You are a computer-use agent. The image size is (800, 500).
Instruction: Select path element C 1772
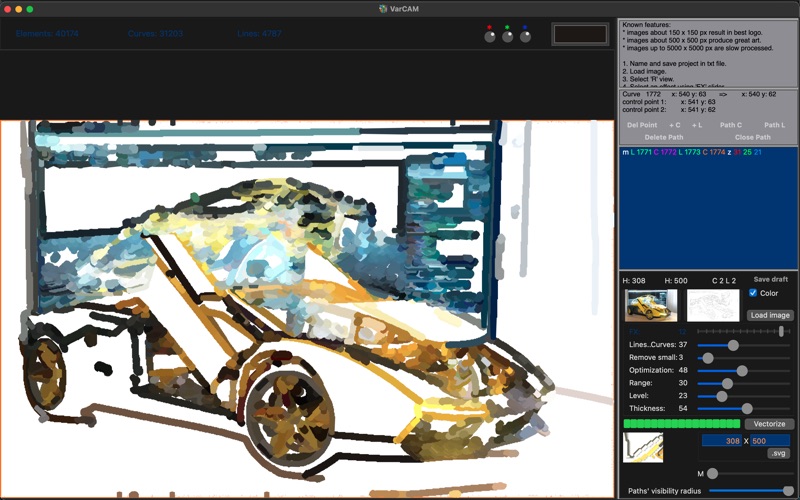[x=665, y=152]
